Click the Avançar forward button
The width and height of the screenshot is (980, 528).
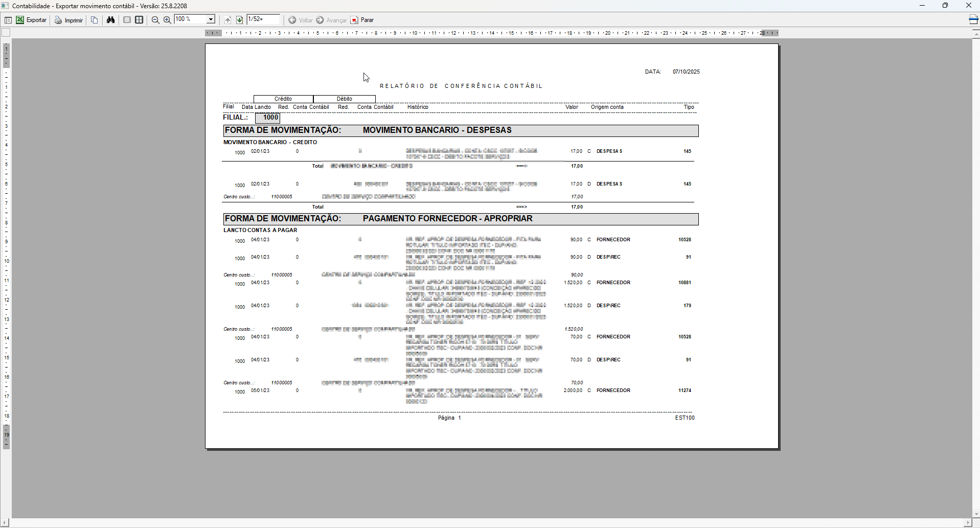tap(331, 20)
